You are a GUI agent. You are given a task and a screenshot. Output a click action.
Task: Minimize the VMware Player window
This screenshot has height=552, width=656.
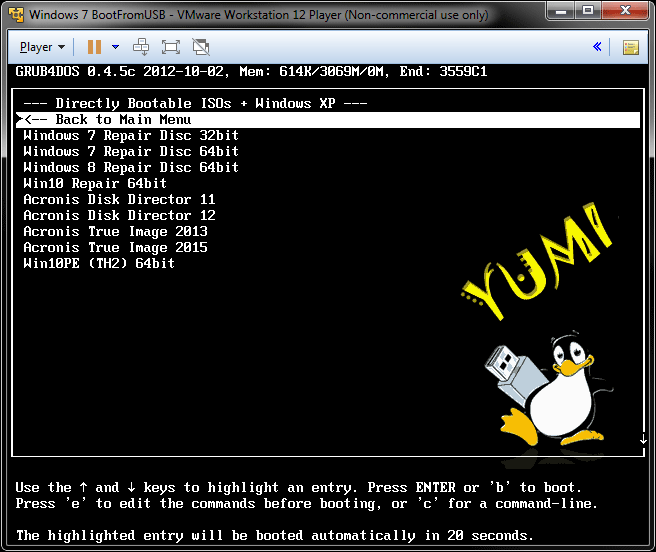tap(561, 11)
